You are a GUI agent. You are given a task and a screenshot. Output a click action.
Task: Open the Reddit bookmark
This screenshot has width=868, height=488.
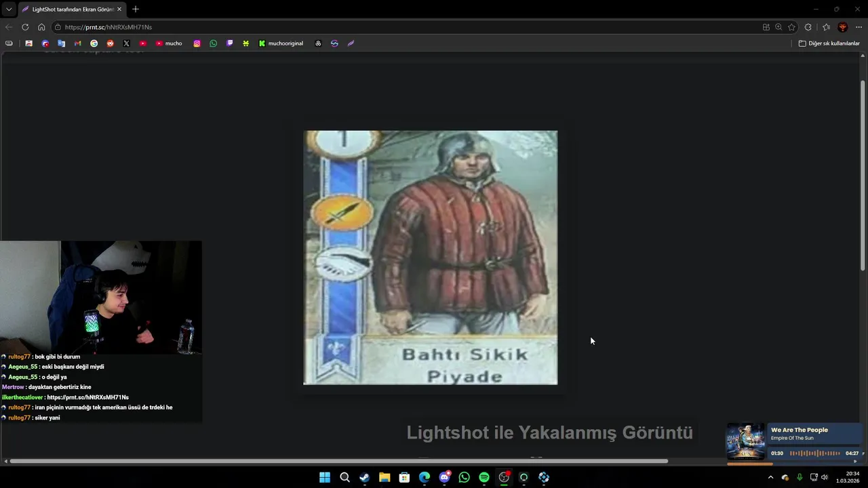110,43
